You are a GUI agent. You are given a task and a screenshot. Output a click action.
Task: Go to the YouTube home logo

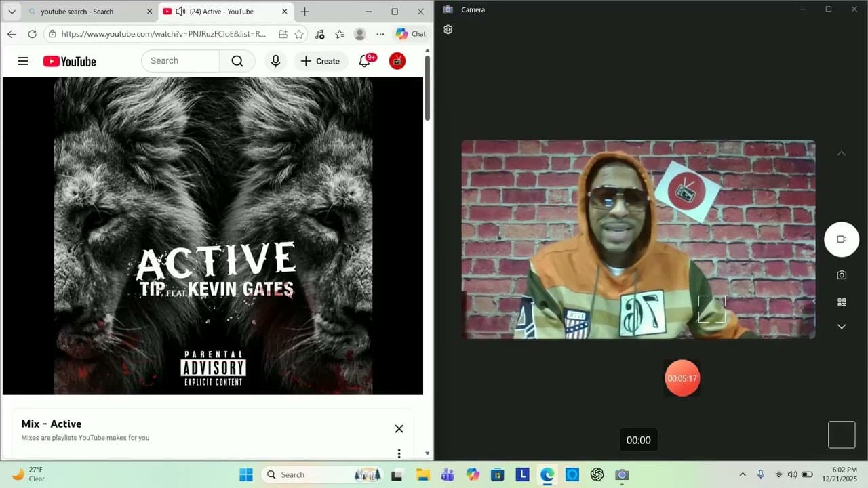[x=70, y=61]
